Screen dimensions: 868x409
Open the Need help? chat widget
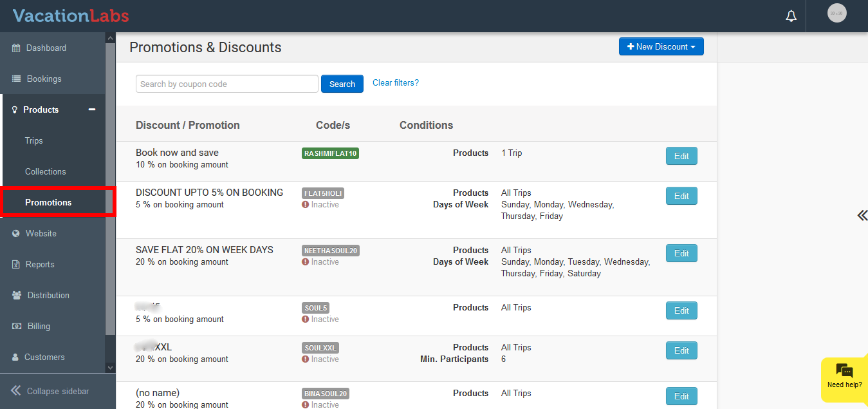point(844,377)
